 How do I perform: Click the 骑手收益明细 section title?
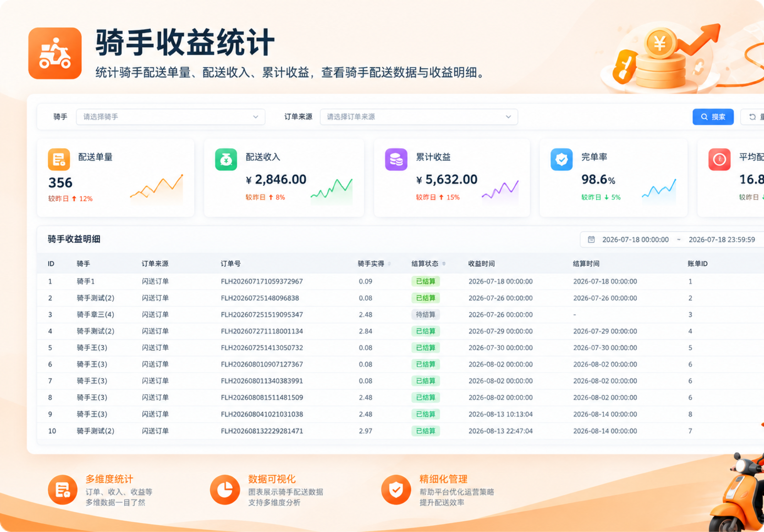coord(74,239)
